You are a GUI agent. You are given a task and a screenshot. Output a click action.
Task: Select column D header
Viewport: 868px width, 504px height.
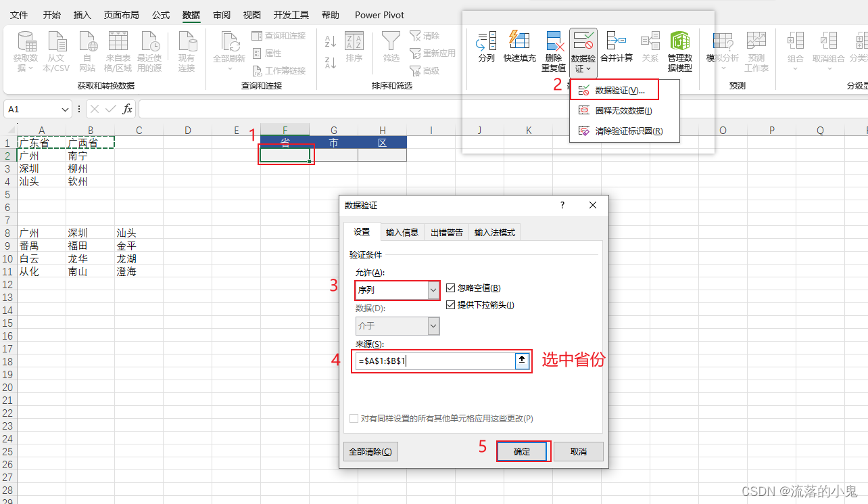pos(187,130)
